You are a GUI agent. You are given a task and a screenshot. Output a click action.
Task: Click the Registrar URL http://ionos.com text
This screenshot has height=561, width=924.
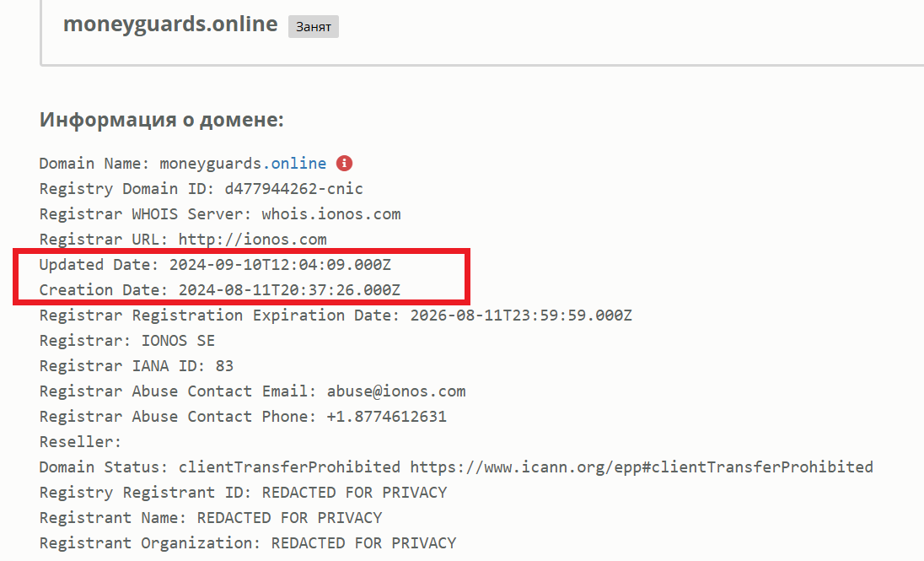pyautogui.click(x=252, y=240)
